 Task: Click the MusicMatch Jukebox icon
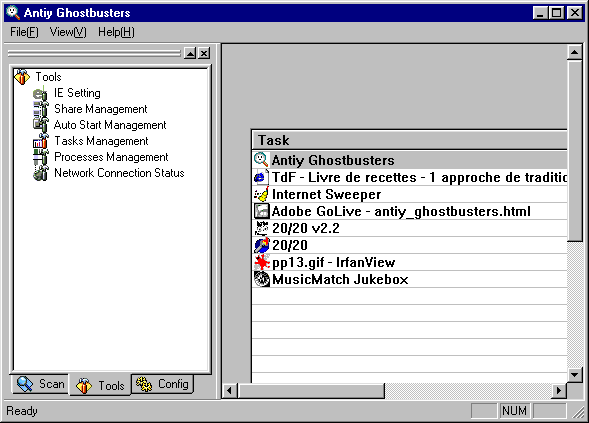[x=261, y=279]
